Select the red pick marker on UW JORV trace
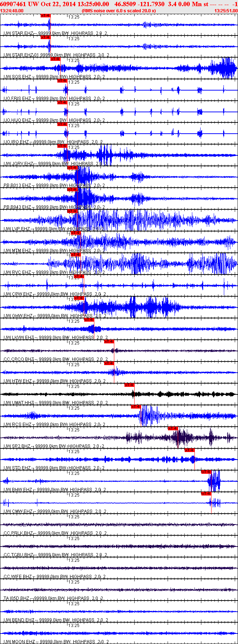The image size is (238, 644). click(x=62, y=146)
